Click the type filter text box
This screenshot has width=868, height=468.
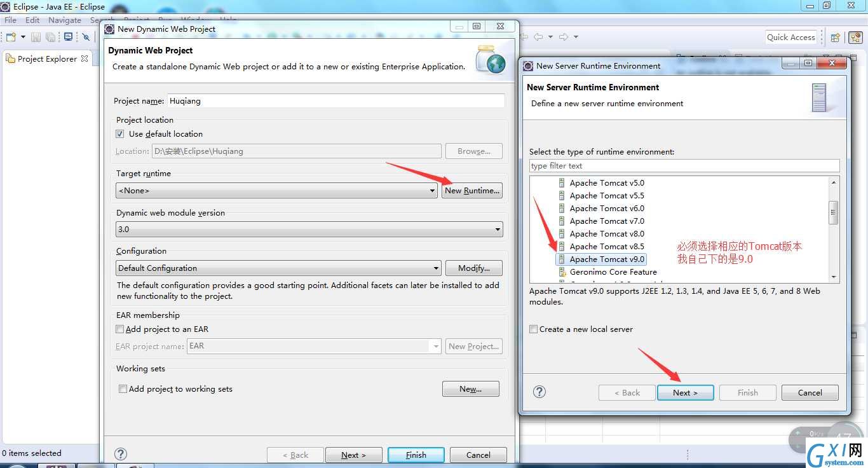coord(684,166)
